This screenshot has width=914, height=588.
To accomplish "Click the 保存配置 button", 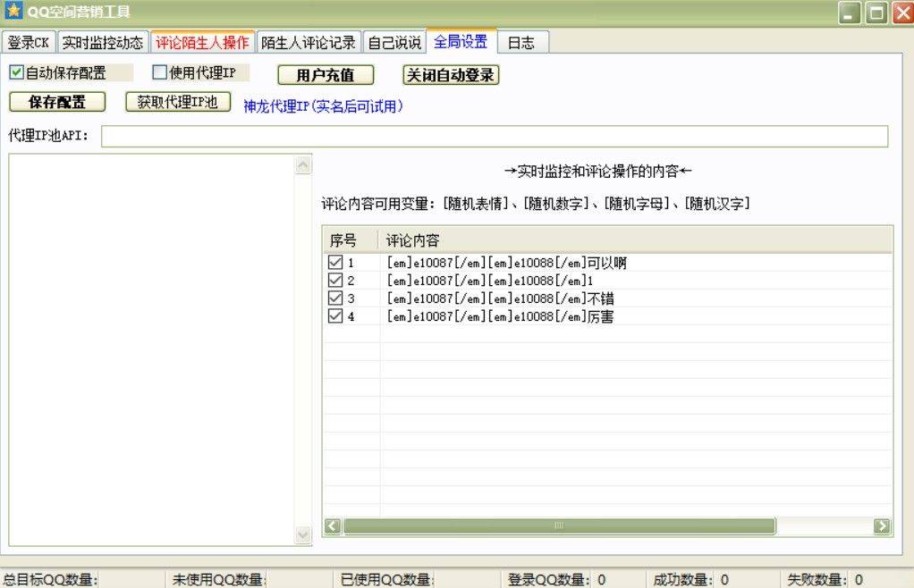I will (x=57, y=102).
